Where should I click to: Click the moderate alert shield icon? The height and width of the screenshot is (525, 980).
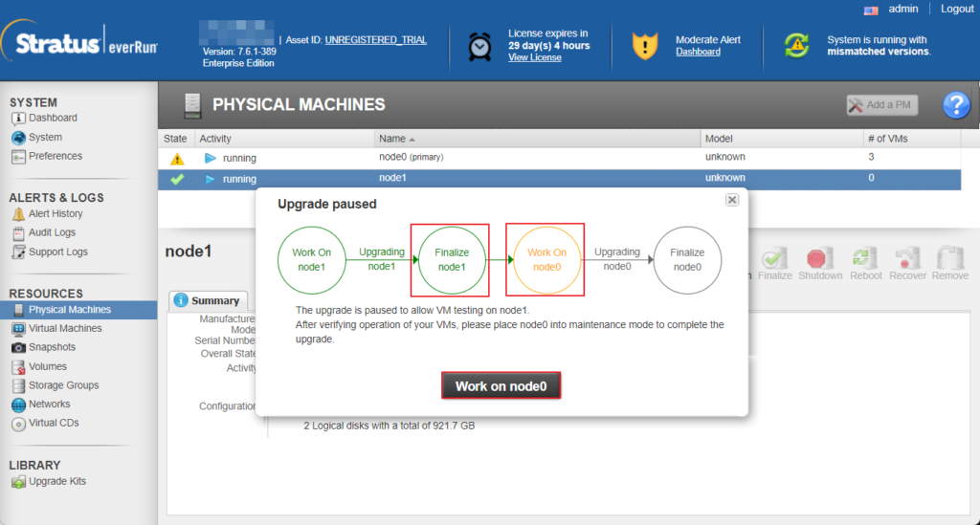645,46
